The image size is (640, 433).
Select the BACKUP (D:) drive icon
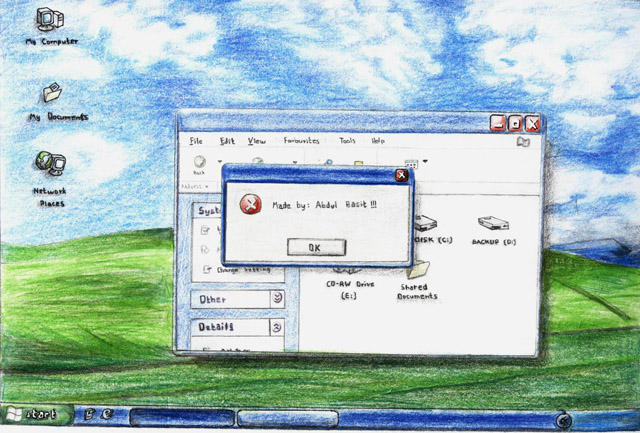493,223
